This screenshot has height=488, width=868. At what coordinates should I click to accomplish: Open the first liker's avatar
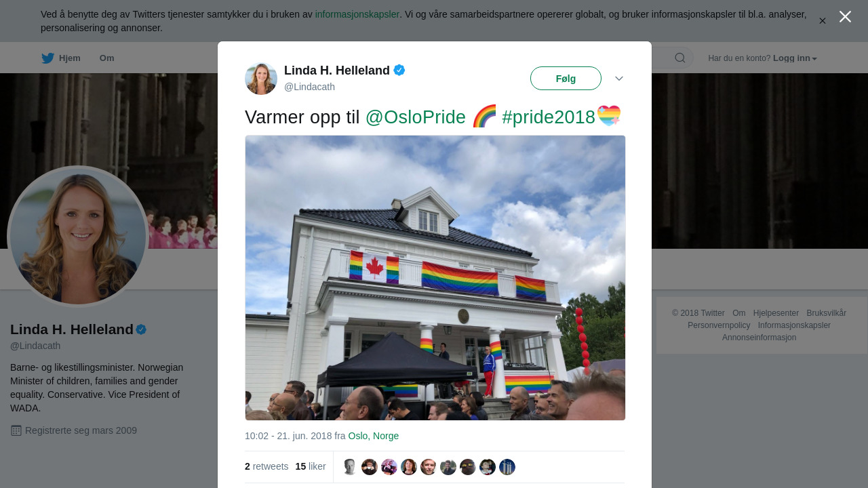point(350,467)
